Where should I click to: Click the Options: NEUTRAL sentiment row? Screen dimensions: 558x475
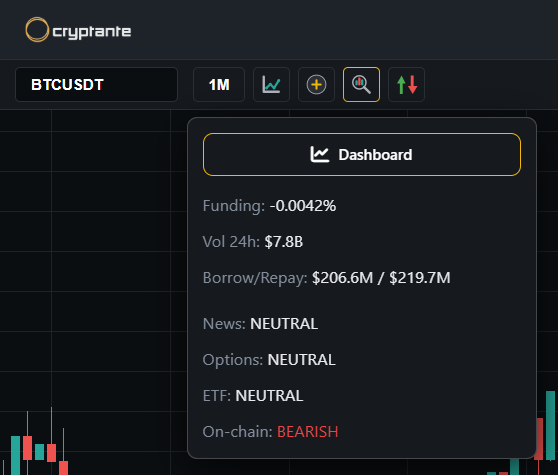click(x=269, y=360)
